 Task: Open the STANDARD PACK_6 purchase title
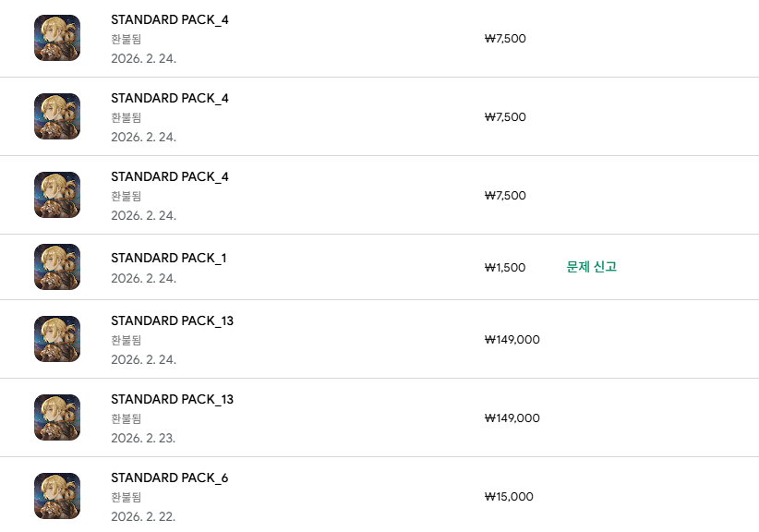click(x=169, y=478)
